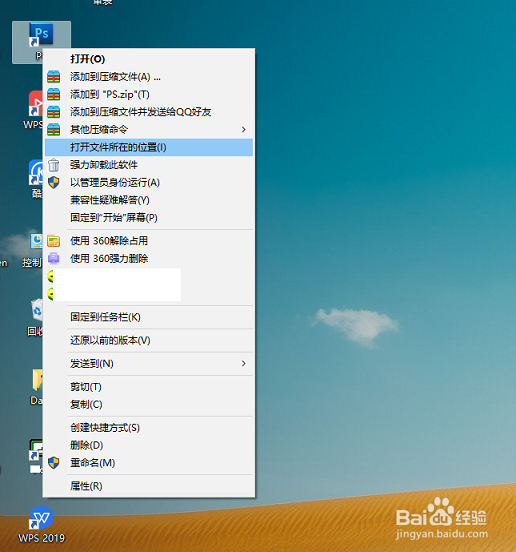Select 以管理员身份运行(A)
The width and height of the screenshot is (516, 552).
pyautogui.click(x=149, y=182)
